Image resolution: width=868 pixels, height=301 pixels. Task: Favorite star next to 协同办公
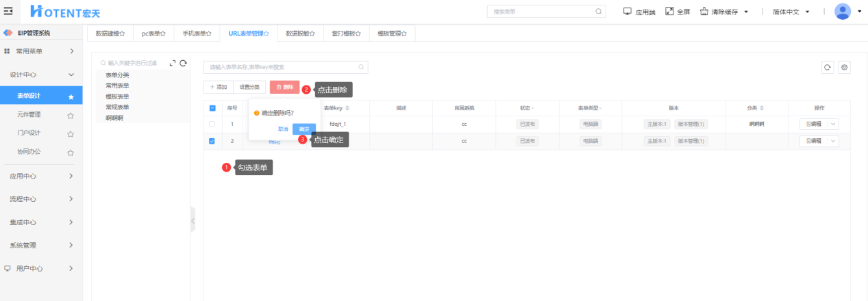coord(71,152)
